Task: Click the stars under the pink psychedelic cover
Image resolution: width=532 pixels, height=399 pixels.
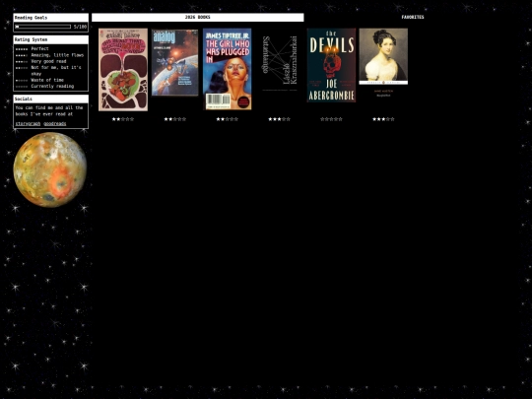Action: coord(123,119)
